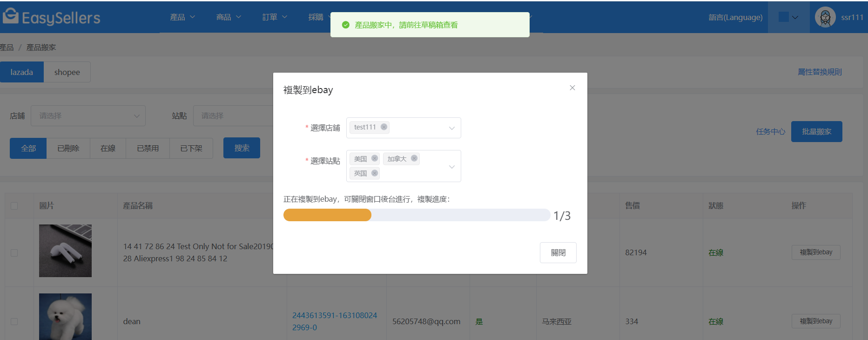
Task: Switch to the shopee tab
Action: 67,72
